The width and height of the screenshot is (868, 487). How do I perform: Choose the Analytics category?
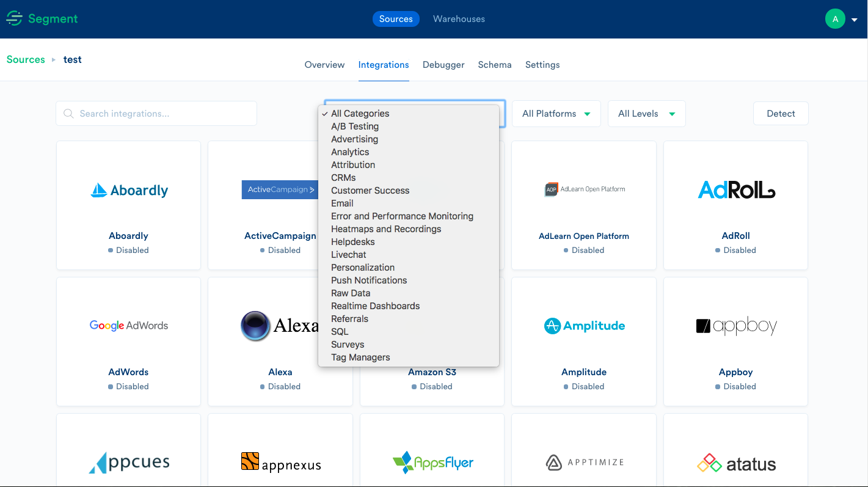[409, 152]
